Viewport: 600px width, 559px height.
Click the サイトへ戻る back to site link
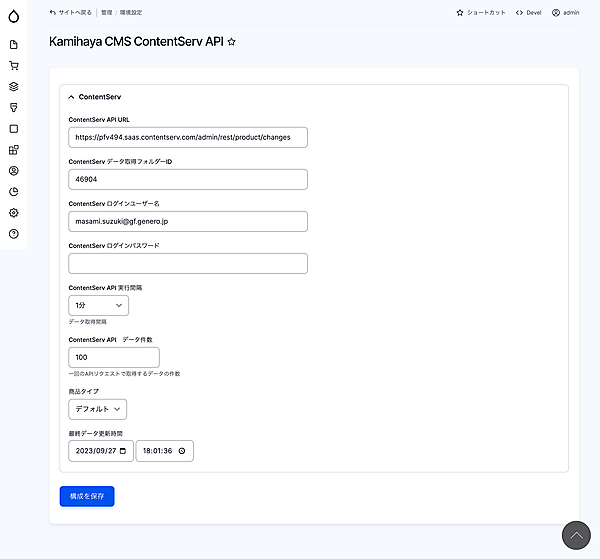coord(70,13)
